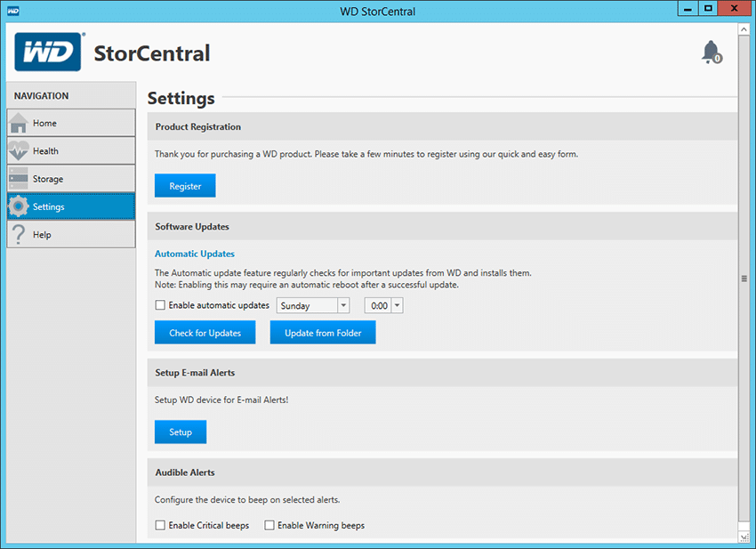Click the 'Note: Enabling this may require' line

(x=307, y=285)
